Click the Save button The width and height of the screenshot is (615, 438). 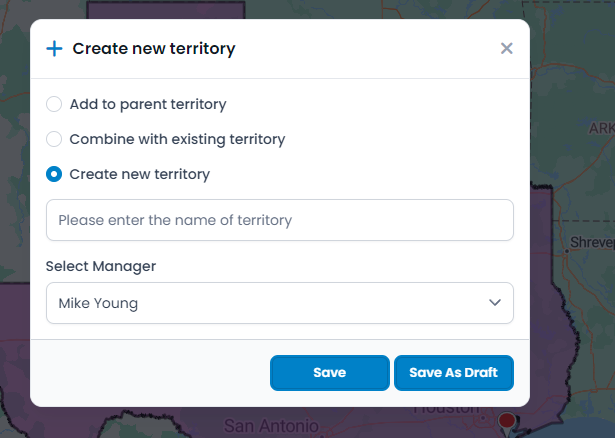coord(329,373)
